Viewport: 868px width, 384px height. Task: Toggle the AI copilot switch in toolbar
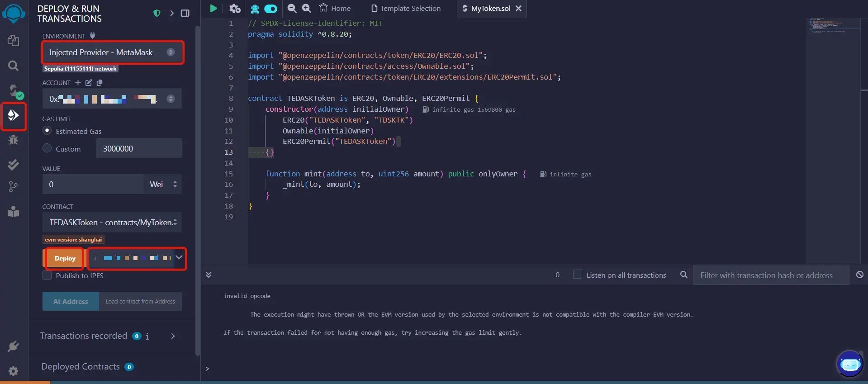coord(270,9)
